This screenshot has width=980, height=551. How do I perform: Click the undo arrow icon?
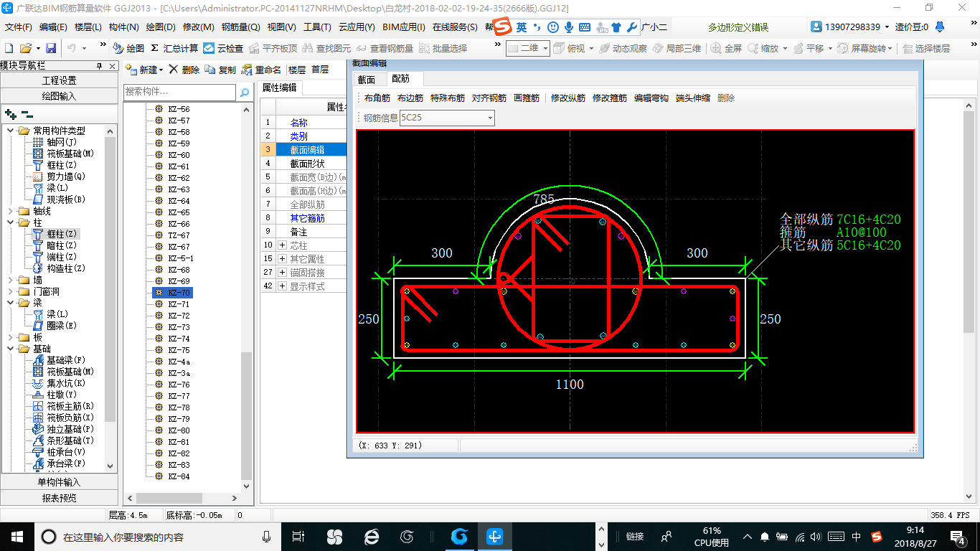(72, 48)
